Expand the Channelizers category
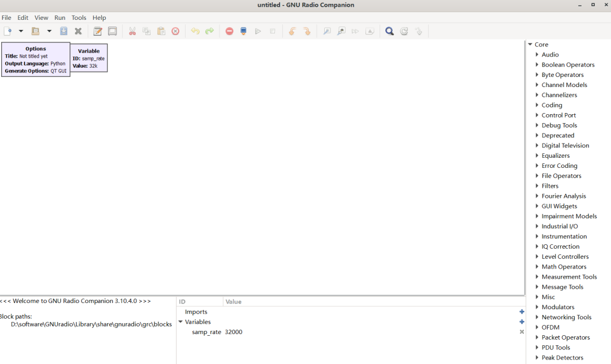 pos(537,95)
